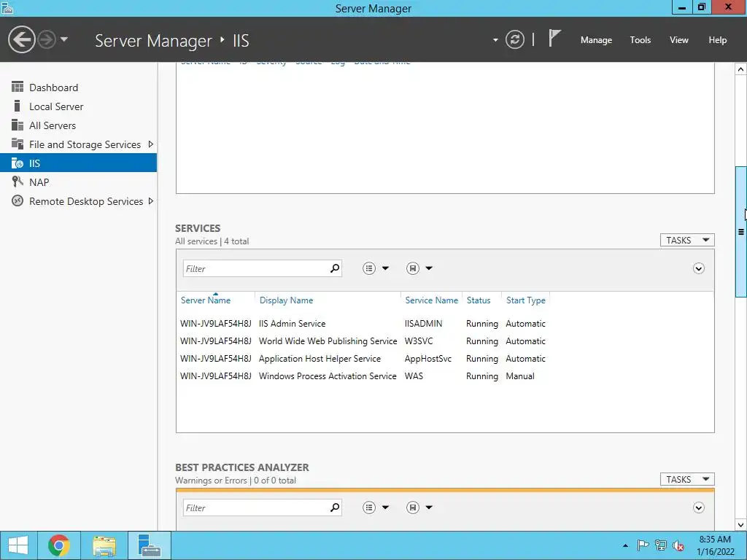Click Best Practices save query icon
The width and height of the screenshot is (747, 560).
coord(413,507)
